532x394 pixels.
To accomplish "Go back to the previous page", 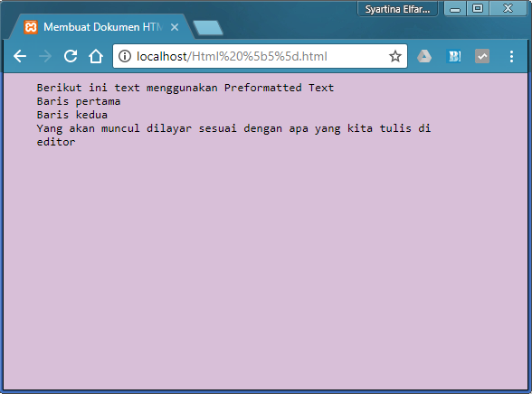I will [x=20, y=56].
